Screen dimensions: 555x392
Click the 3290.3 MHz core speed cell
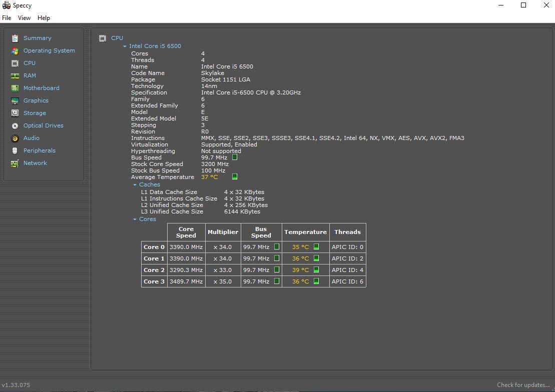(x=186, y=270)
